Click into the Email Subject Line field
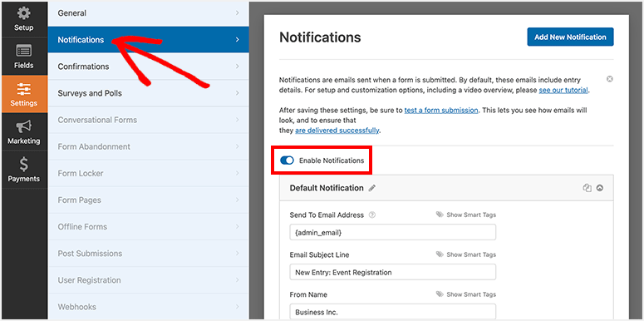Image resolution: width=644 pixels, height=321 pixels. tap(393, 272)
